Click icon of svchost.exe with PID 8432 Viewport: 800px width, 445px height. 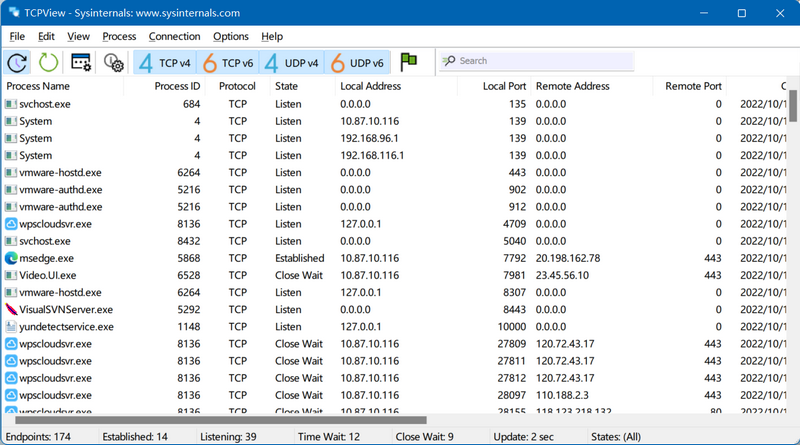pyautogui.click(x=11, y=241)
